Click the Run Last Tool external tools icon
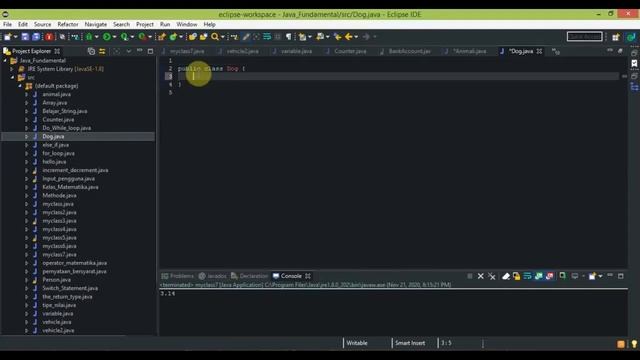Image resolution: width=640 pixels, height=360 pixels. pyautogui.click(x=142, y=37)
